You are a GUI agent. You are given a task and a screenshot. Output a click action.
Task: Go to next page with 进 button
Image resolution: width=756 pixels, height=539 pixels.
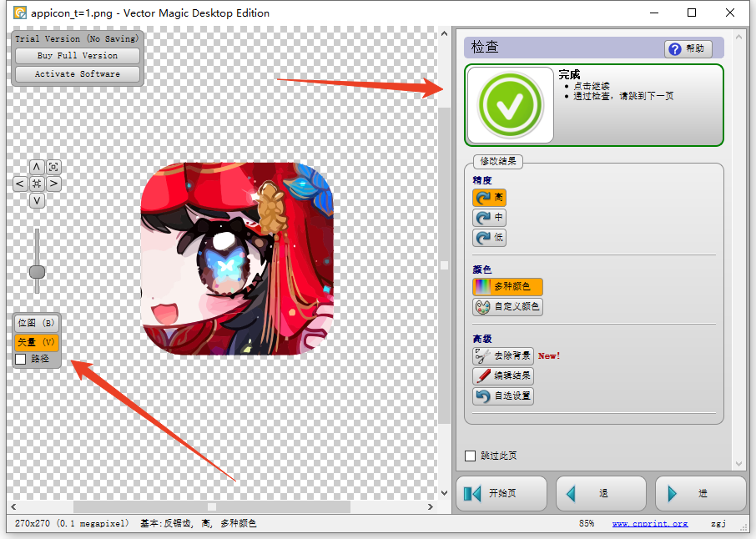pos(700,493)
